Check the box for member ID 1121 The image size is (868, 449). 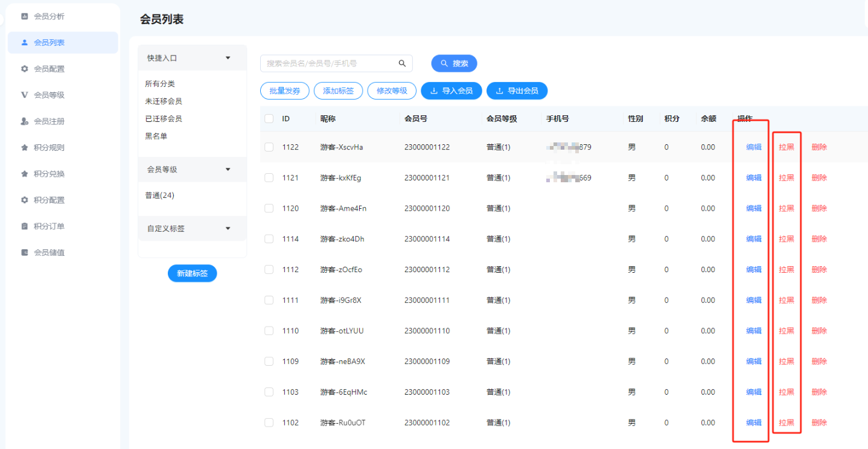click(269, 177)
